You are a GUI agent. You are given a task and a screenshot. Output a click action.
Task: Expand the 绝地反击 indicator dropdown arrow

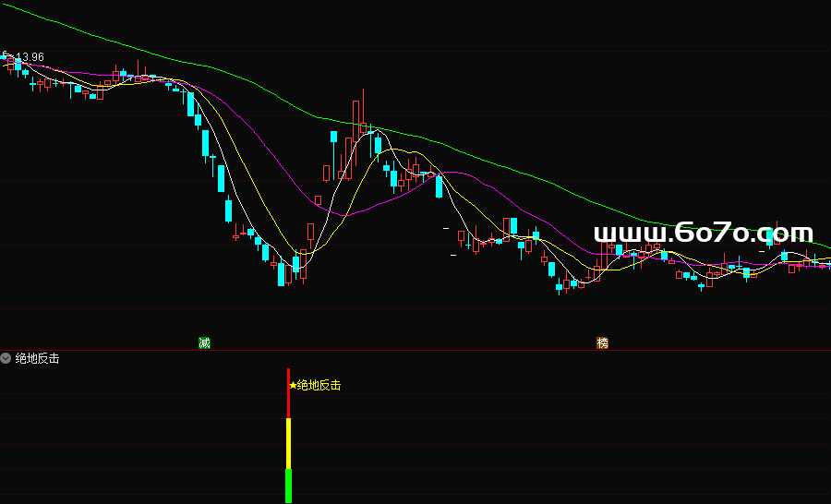(x=6, y=358)
